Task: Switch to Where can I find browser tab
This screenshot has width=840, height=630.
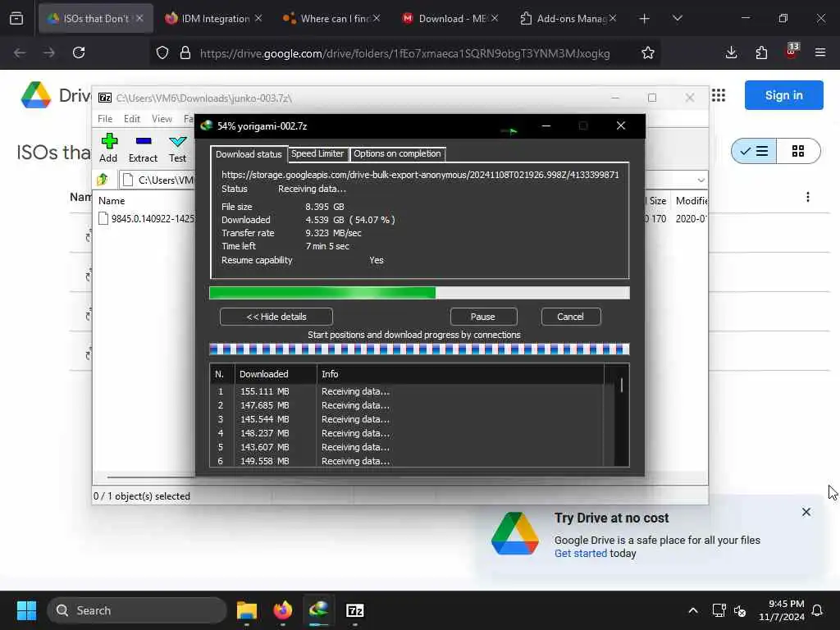Action: click(332, 19)
